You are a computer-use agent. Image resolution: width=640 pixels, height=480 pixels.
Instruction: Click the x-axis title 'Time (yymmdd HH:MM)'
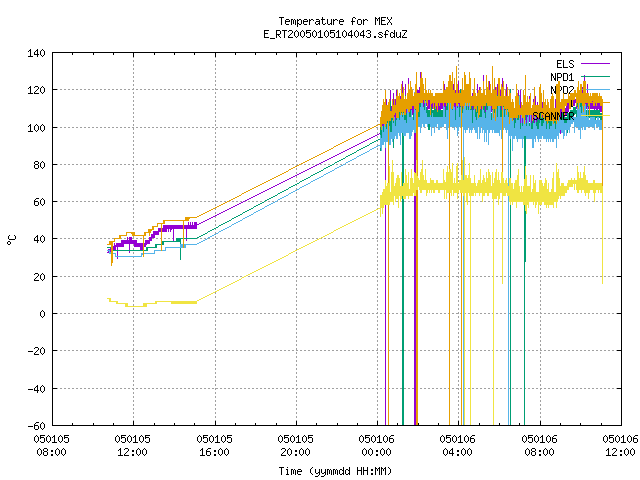pyautogui.click(x=335, y=471)
